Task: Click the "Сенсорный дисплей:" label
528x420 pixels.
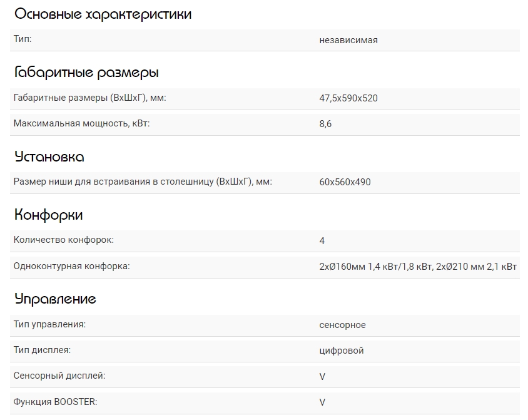Action: (59, 376)
